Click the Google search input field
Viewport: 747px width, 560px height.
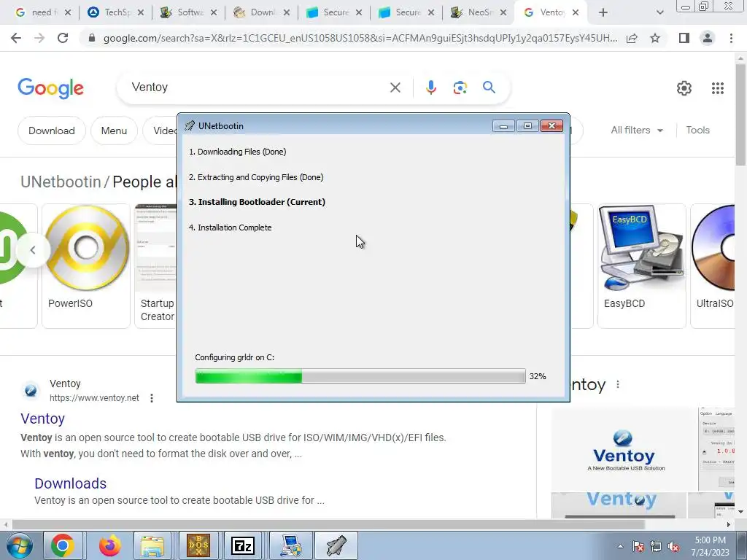[x=258, y=87]
